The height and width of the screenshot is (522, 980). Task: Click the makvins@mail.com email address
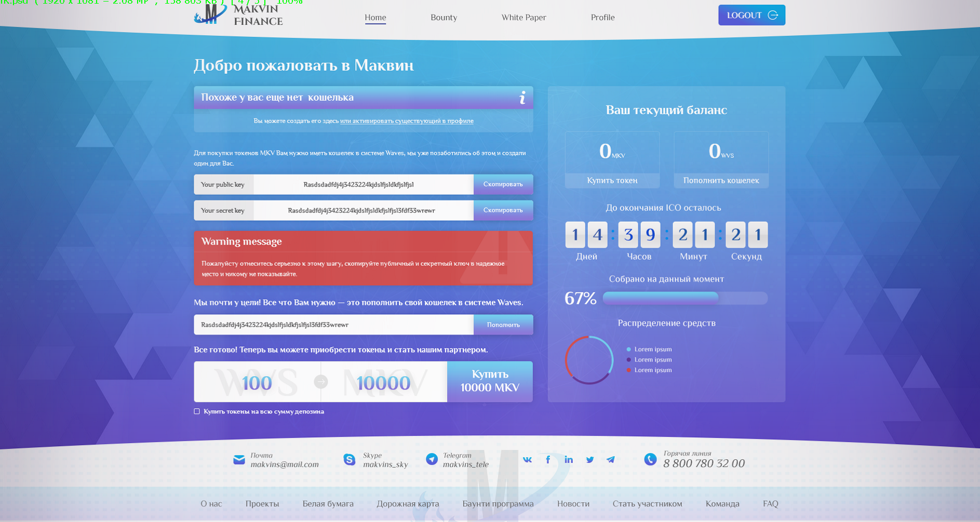coord(285,464)
